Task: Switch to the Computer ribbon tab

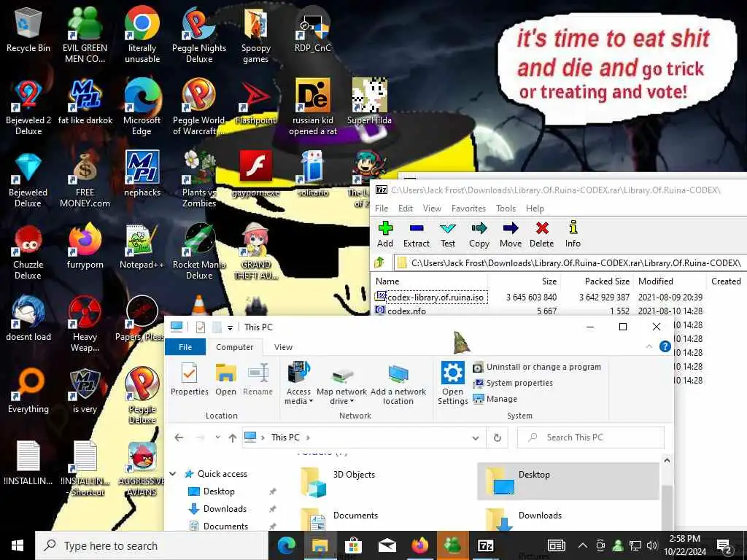Action: 234,347
